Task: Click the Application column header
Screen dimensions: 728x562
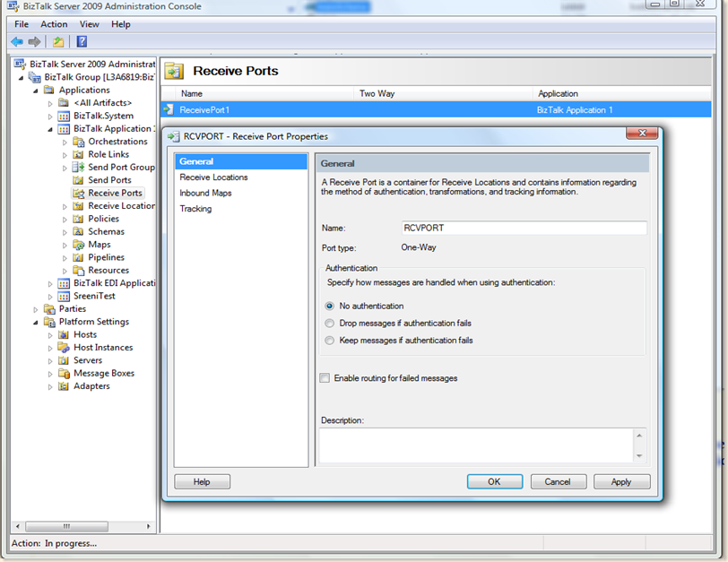Action: click(622, 94)
